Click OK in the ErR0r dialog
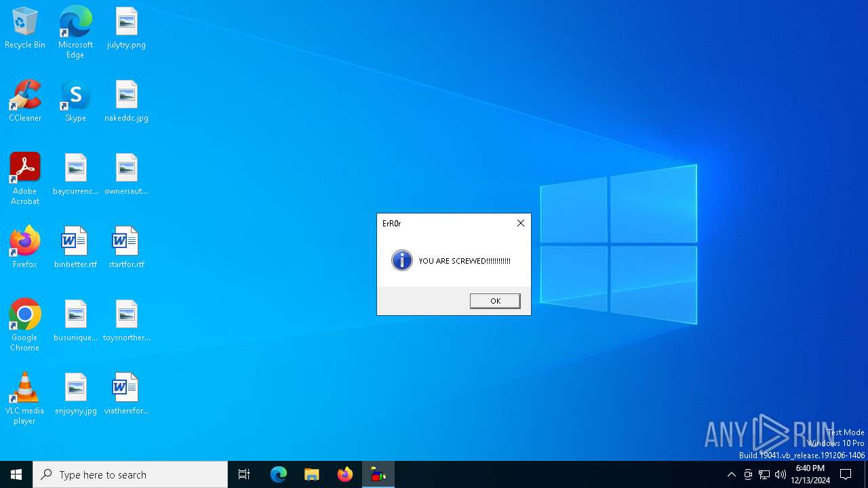 point(495,301)
